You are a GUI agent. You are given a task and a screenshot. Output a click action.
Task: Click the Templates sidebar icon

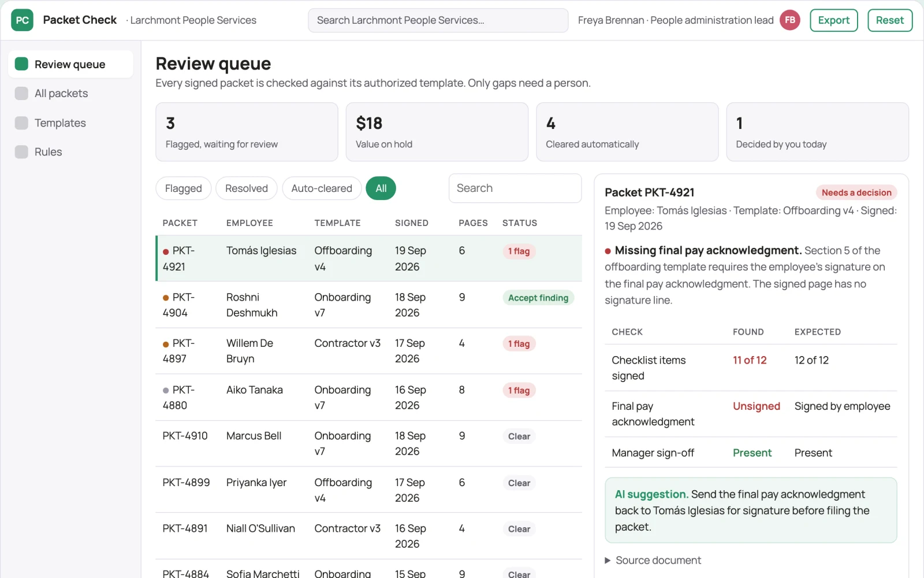click(21, 123)
